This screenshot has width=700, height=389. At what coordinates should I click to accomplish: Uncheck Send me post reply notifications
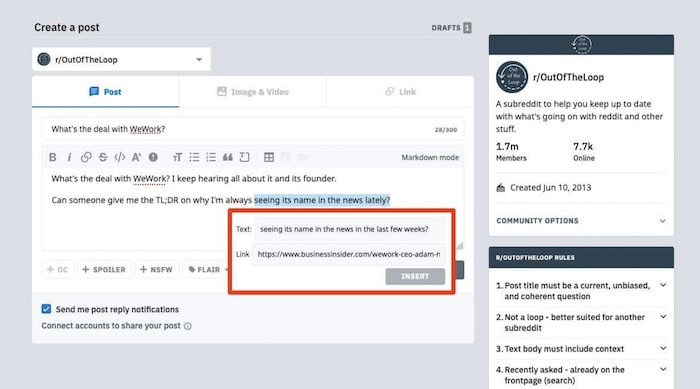tap(46, 309)
